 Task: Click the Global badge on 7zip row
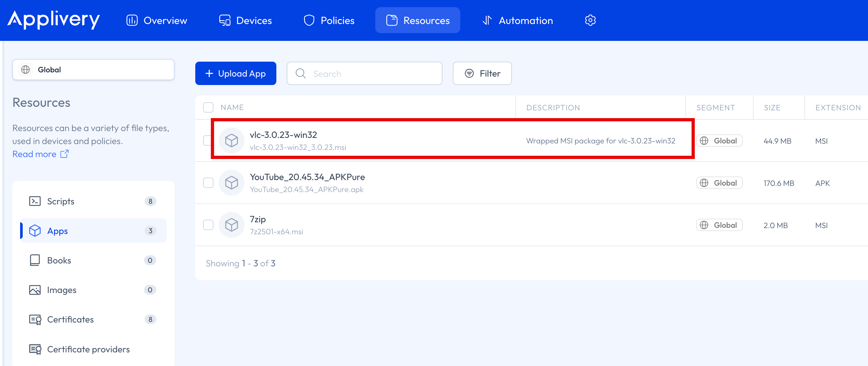point(719,225)
